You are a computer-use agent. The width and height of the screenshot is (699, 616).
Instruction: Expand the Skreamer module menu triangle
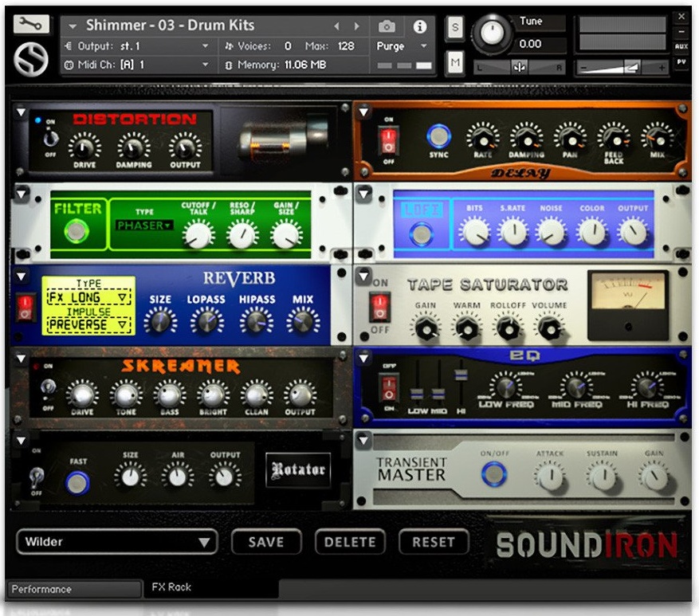(21, 359)
